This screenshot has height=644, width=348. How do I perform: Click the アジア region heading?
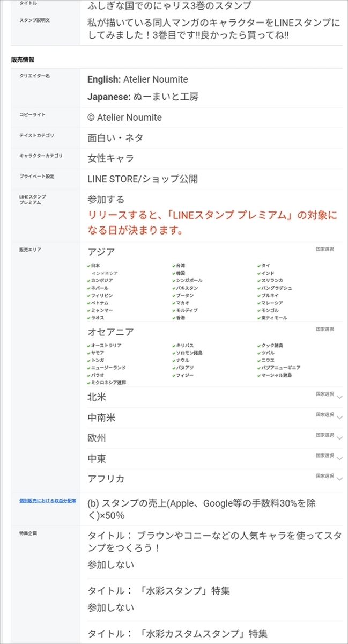[x=101, y=252]
